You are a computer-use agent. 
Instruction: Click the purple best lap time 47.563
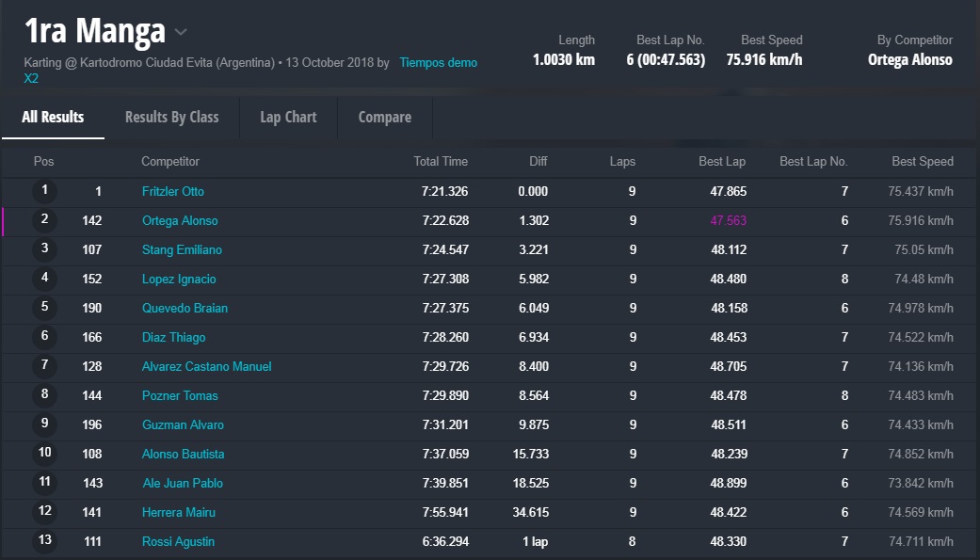pyautogui.click(x=728, y=221)
